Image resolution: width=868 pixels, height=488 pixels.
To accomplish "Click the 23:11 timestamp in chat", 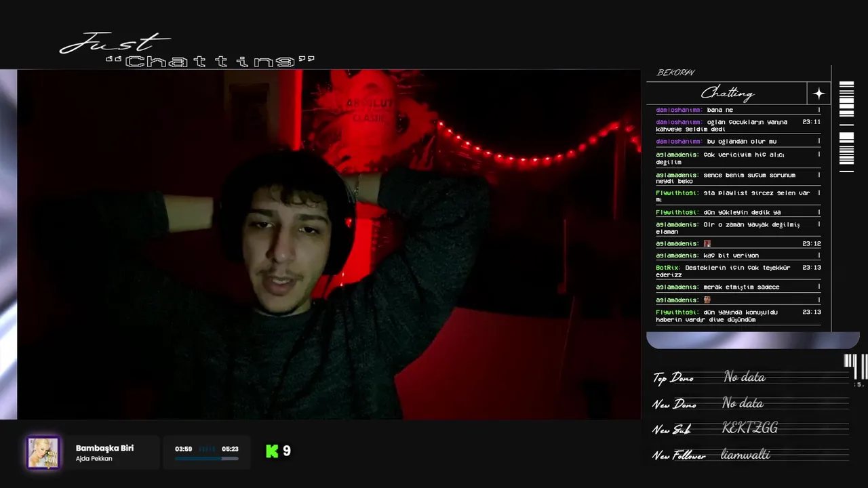I will [812, 122].
